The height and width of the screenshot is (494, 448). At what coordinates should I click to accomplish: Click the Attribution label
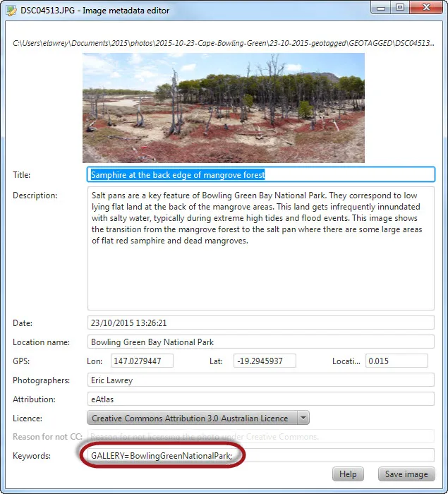coord(34,399)
